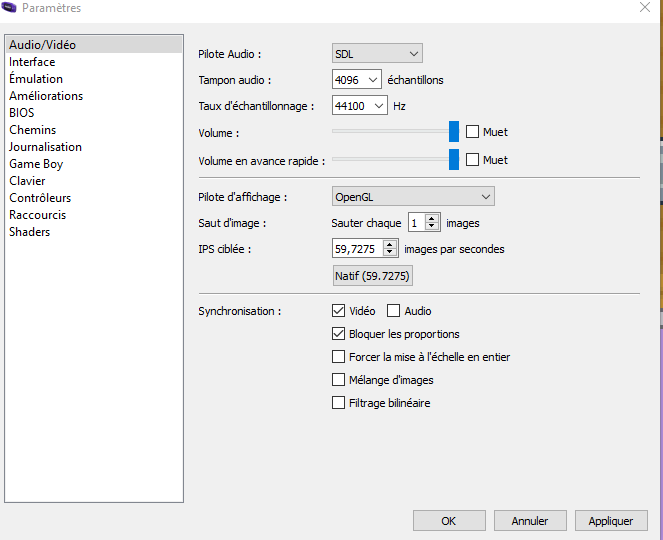The height and width of the screenshot is (540, 663).
Task: Increase the IPS ciblée value with up arrow
Action: tap(390, 245)
